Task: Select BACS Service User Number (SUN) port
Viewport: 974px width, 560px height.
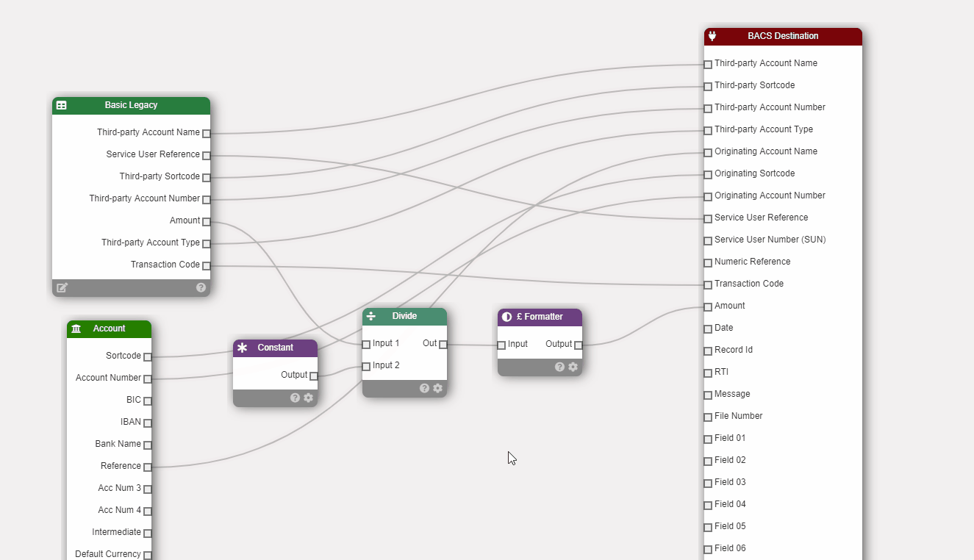Action: click(708, 240)
